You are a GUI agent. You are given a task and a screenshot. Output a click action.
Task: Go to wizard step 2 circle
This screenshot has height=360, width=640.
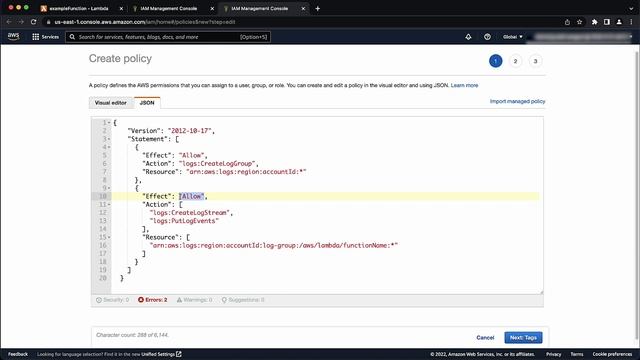click(516, 61)
